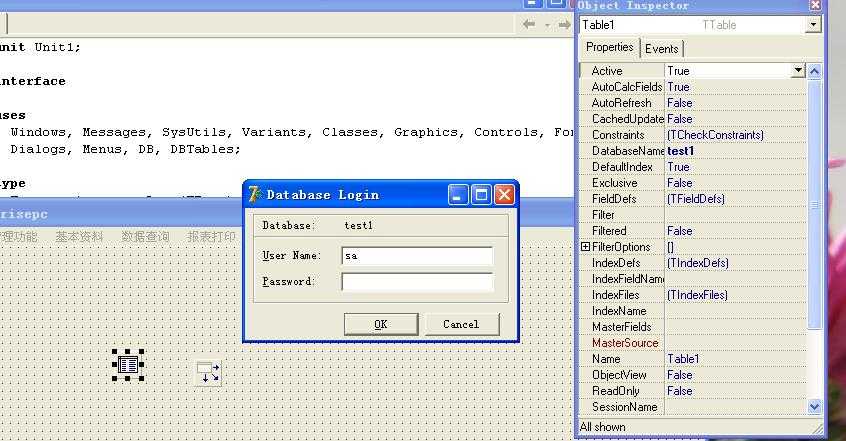Click the IndexFiles value (TIndexFiles)

(697, 295)
